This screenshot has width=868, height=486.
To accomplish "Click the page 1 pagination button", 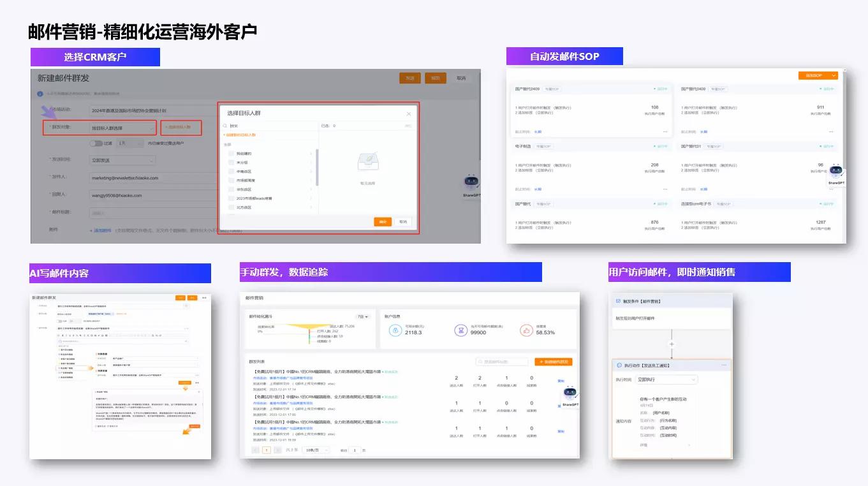I will coord(267,450).
